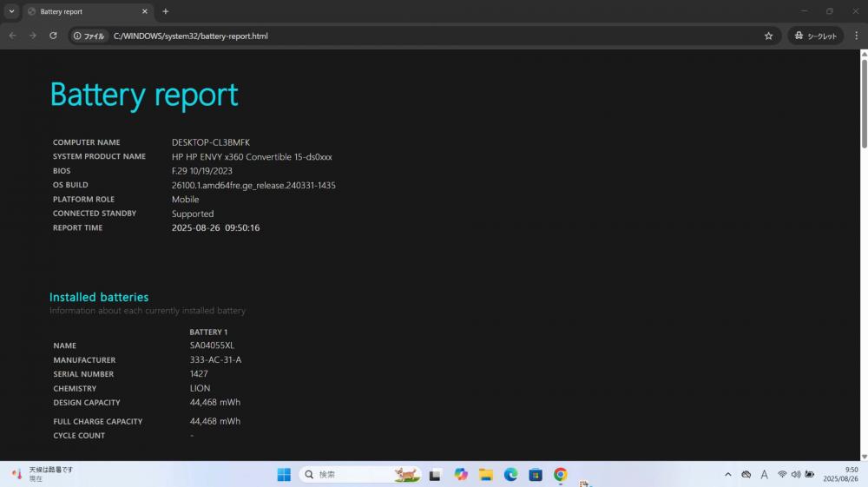
Task: Bookmark this page with the star icon
Action: [x=768, y=36]
